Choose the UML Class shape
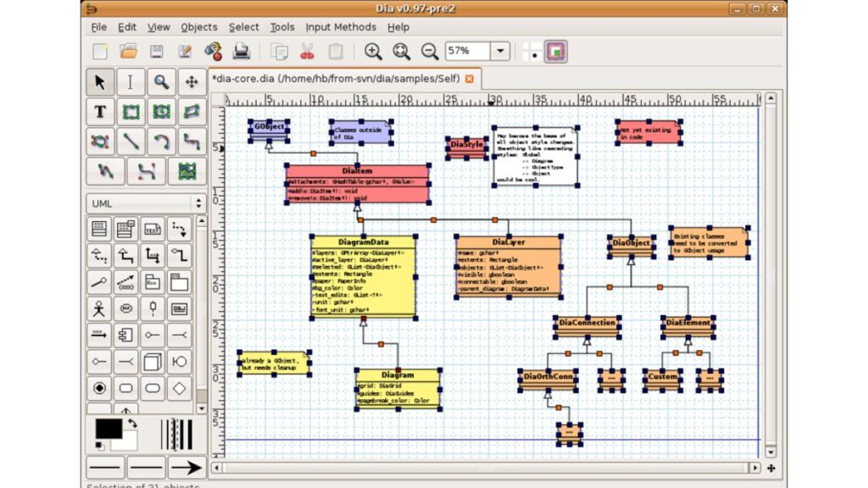The height and width of the screenshot is (488, 868). pos(99,229)
